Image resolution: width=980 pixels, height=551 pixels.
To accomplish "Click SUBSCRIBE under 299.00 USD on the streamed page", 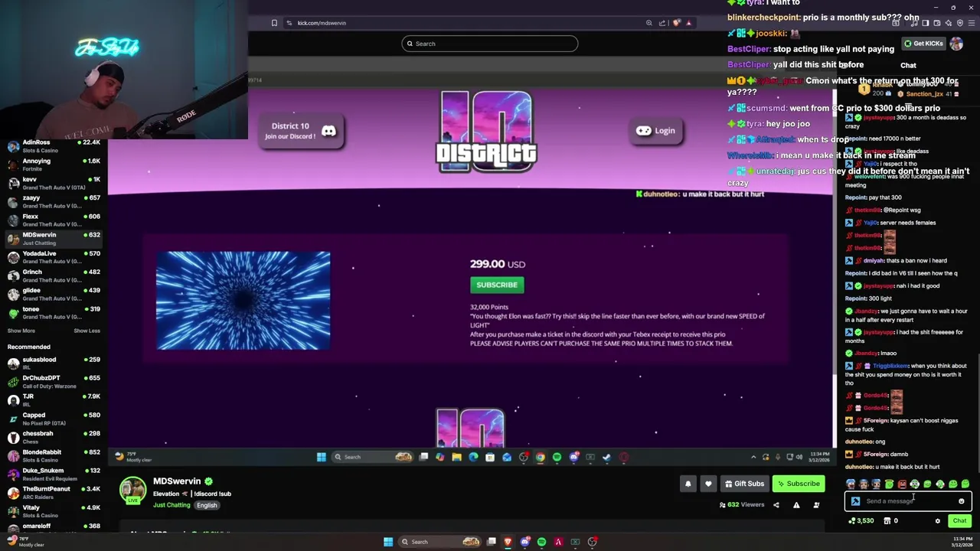I will 497,285.
